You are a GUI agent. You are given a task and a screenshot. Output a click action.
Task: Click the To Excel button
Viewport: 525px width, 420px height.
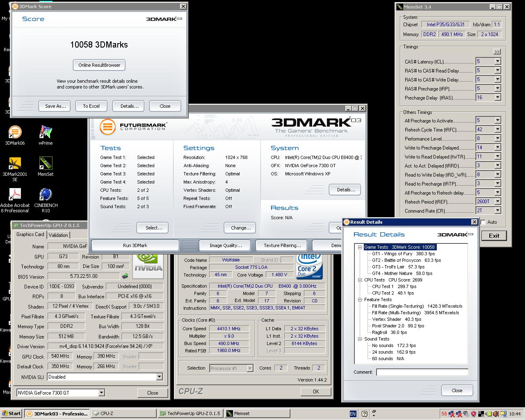click(x=91, y=106)
